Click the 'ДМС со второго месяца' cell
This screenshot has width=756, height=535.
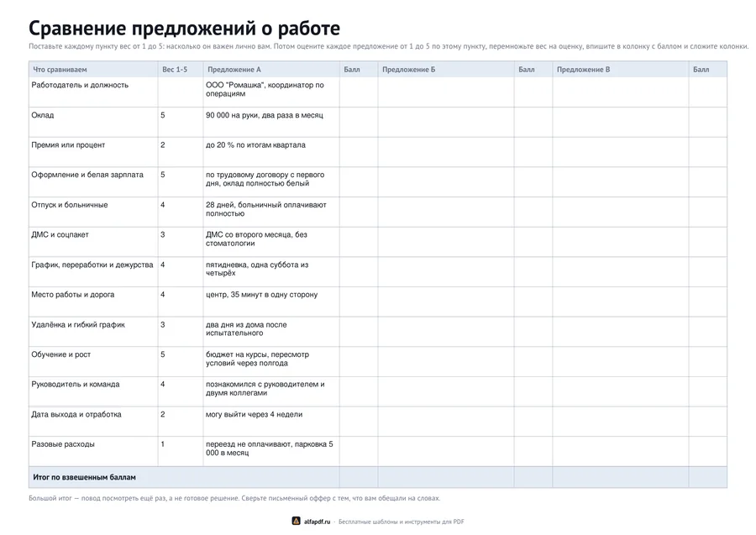[271, 242]
